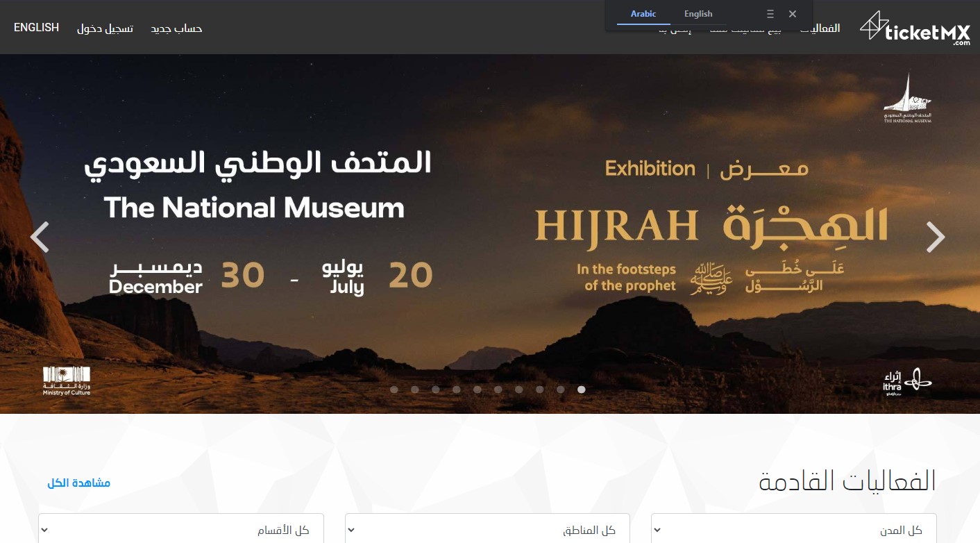
Task: Jump to the first slide carousel dot
Action: (x=394, y=390)
